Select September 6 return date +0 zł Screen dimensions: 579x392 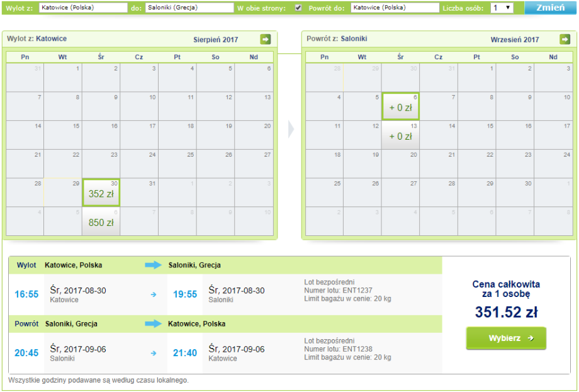[x=400, y=106]
